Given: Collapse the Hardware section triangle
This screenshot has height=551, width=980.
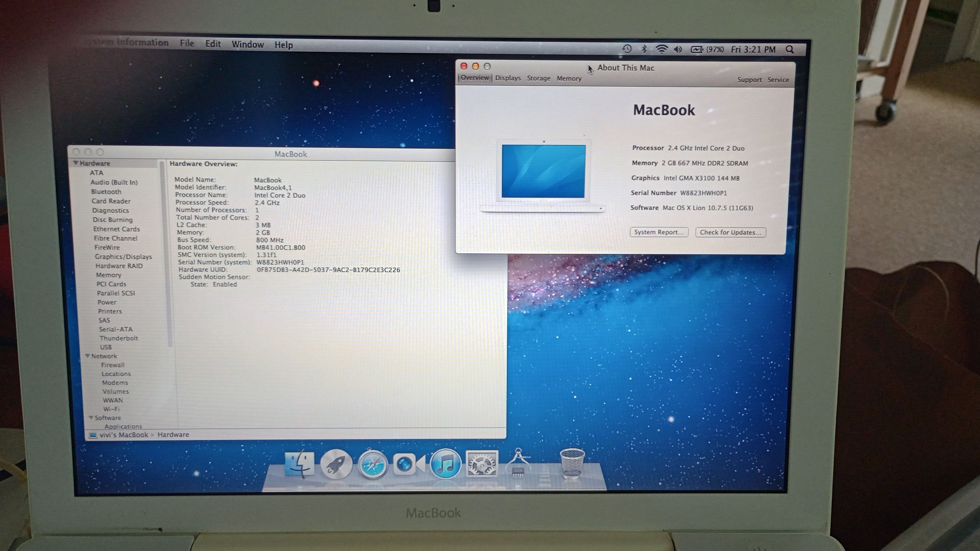Looking at the screenshot, I should pos(76,163).
